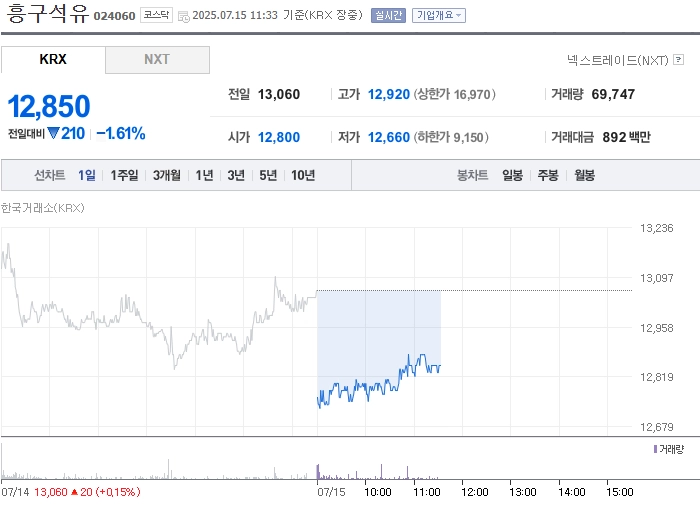
Task: Select the 3년 line chart range
Action: 236,175
